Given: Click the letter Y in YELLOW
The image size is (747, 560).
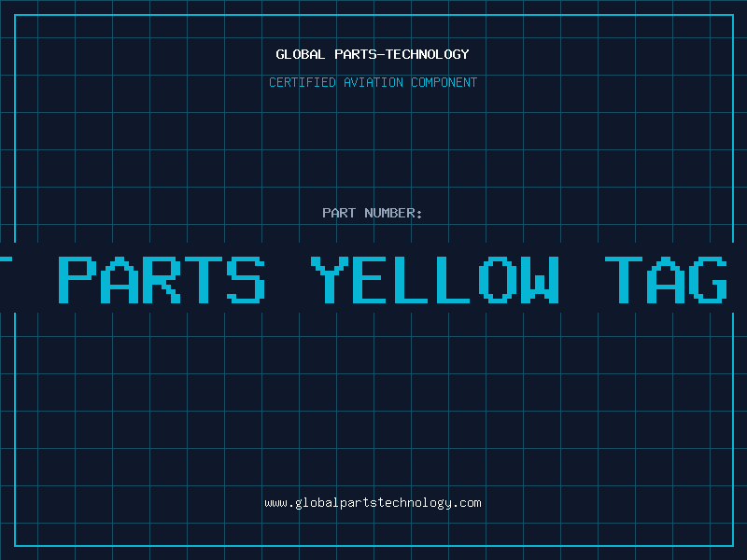Looking at the screenshot, I should coord(330,280).
